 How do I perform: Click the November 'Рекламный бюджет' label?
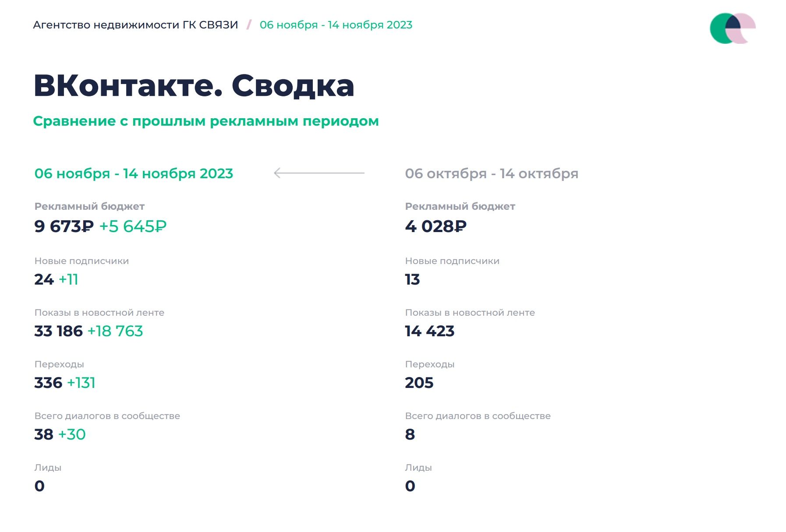click(x=89, y=206)
